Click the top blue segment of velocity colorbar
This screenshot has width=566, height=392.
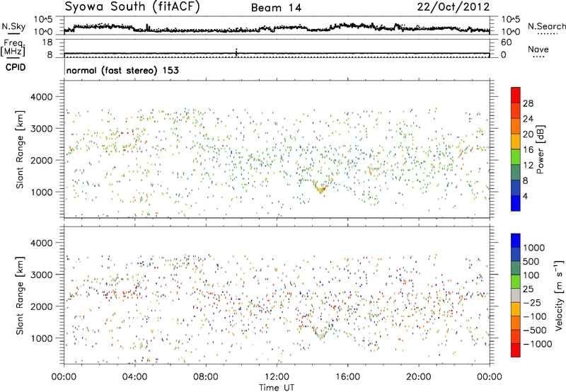pyautogui.click(x=516, y=241)
